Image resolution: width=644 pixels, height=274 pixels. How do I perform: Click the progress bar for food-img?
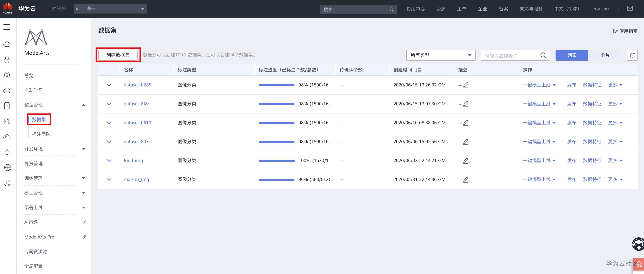pos(277,161)
